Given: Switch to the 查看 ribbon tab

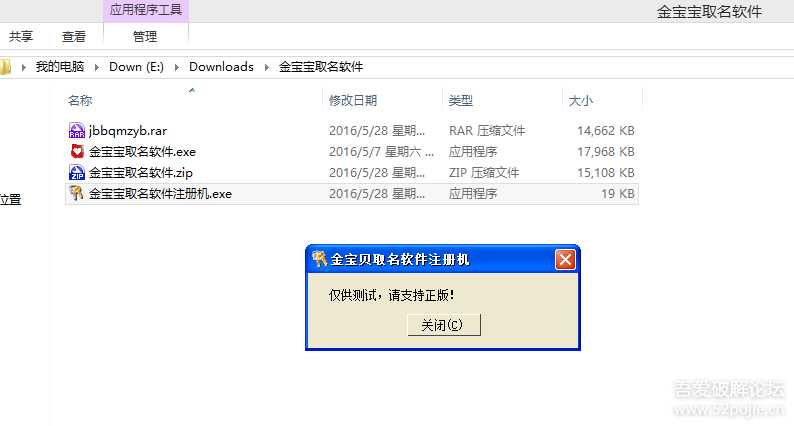Looking at the screenshot, I should (x=74, y=36).
